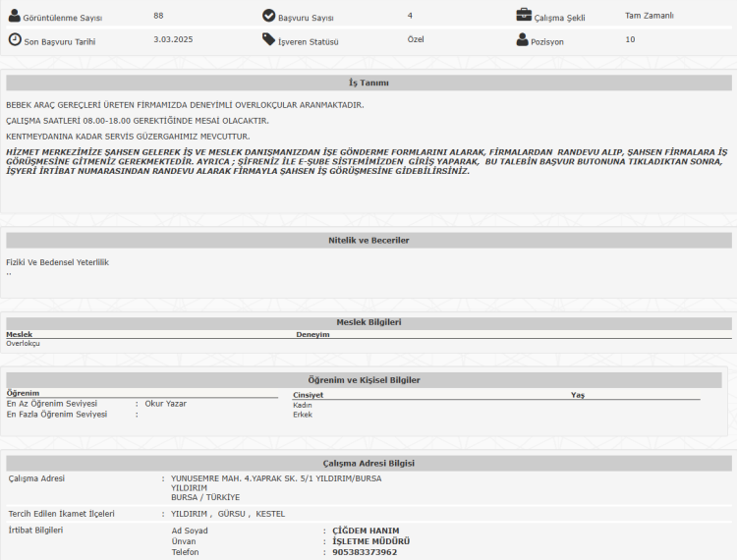Click the Meslek Bilgileri section header
737x560 pixels.
368,322
